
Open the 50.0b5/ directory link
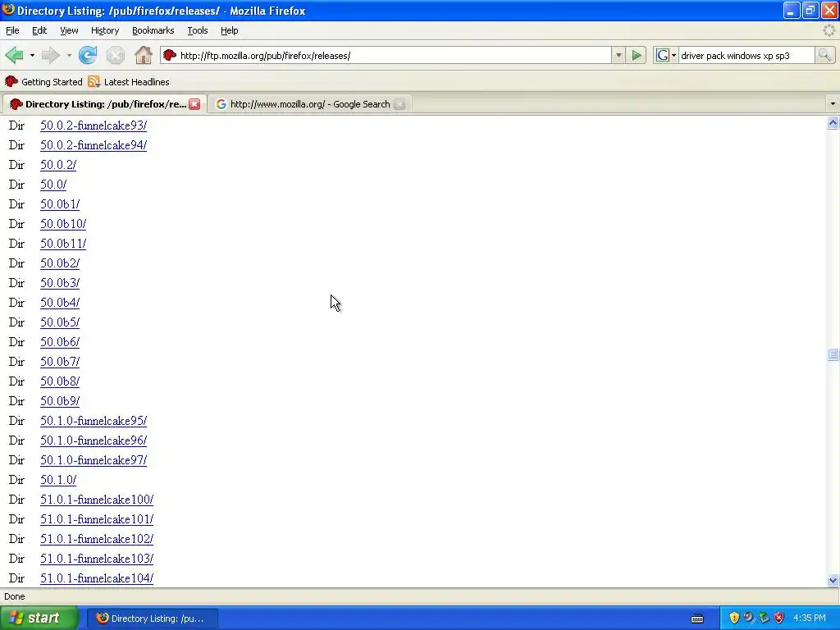click(x=60, y=322)
